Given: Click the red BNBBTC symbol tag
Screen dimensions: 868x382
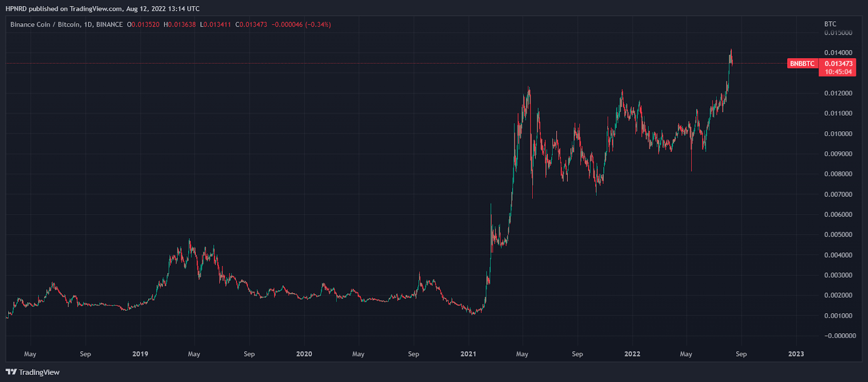Looking at the screenshot, I should (802, 63).
